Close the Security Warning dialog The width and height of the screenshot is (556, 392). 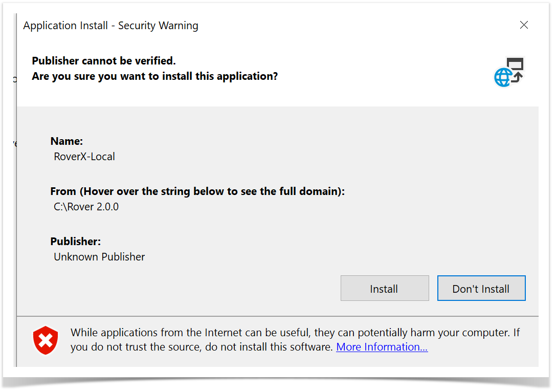click(x=524, y=25)
